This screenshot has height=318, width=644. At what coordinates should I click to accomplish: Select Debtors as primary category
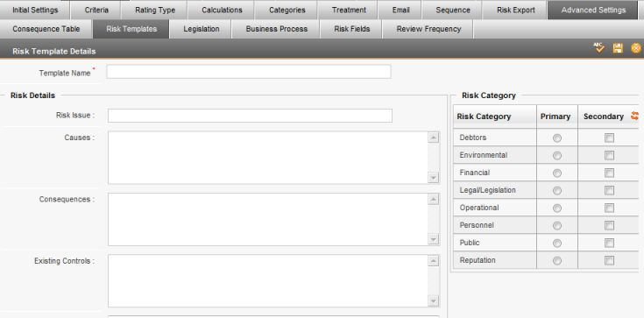coord(557,138)
